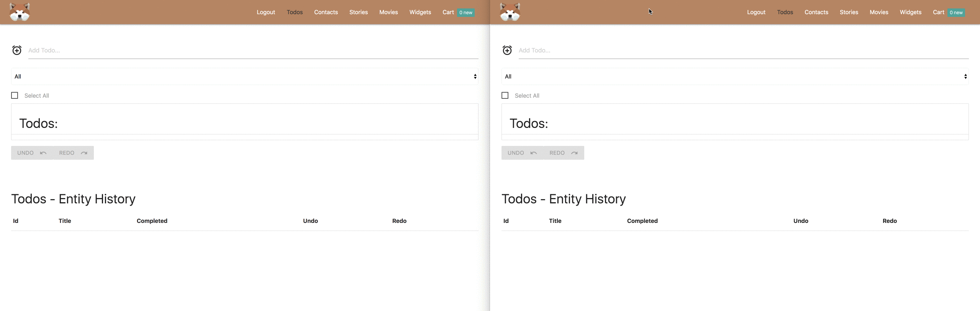Viewport: 980px width, 311px height.
Task: Select Logout in the right window navbar
Action: [756, 12]
